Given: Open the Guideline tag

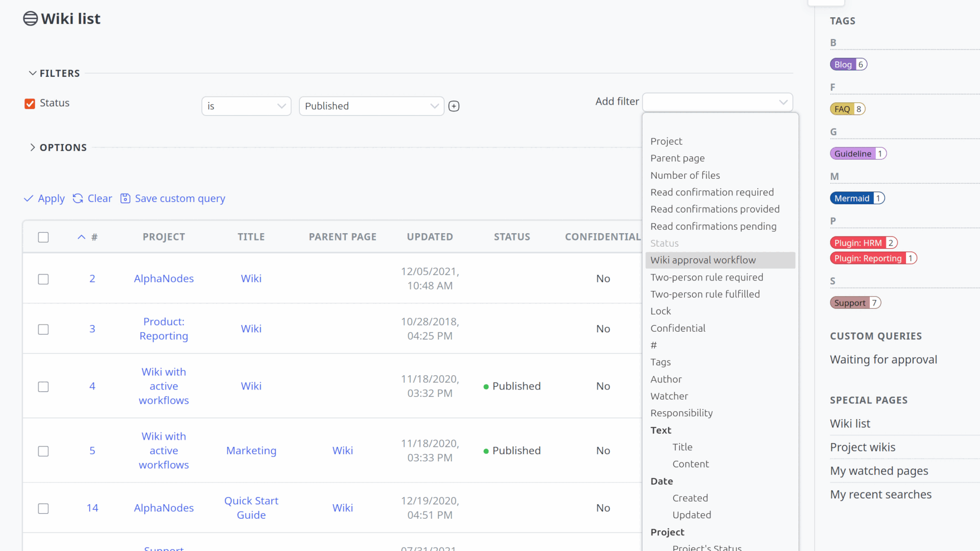Looking at the screenshot, I should tap(858, 154).
